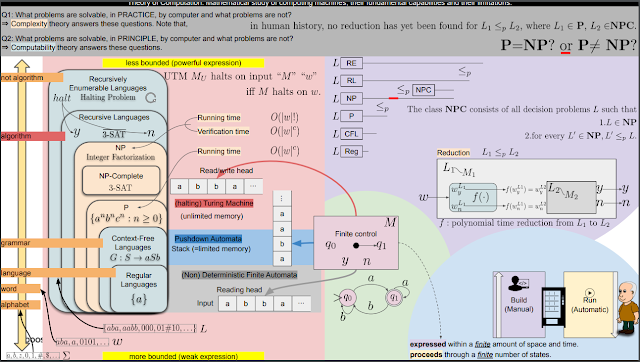Viewport: 640px width, 362px height.
Task: Click the 'less bounded (powerful expression)' yellow banner
Action: 183,63
